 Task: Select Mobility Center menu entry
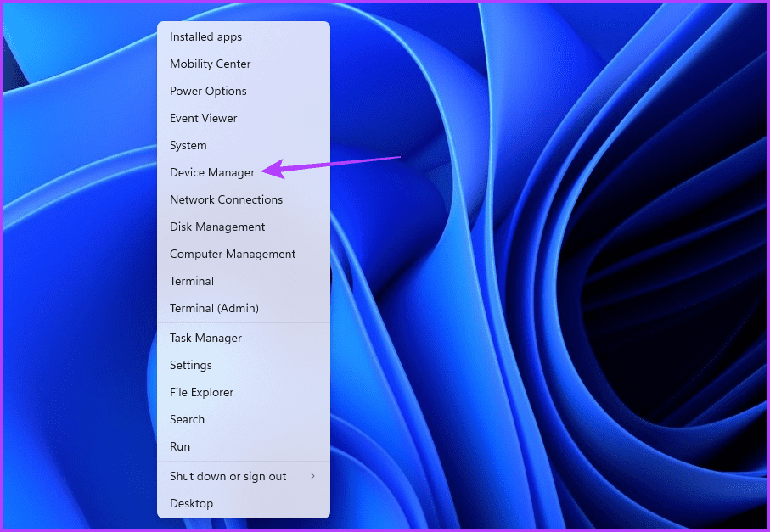click(x=210, y=64)
